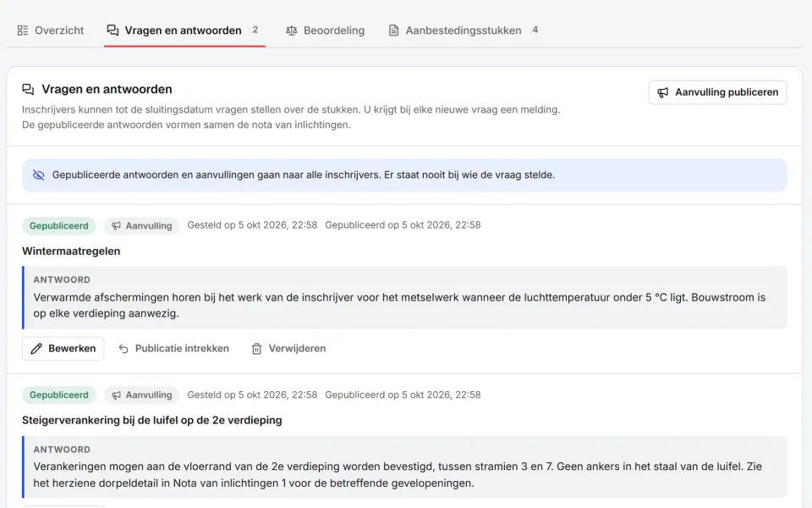Click Verwijderen for Wintermaatregelen
This screenshot has width=812, height=508.
[x=288, y=348]
